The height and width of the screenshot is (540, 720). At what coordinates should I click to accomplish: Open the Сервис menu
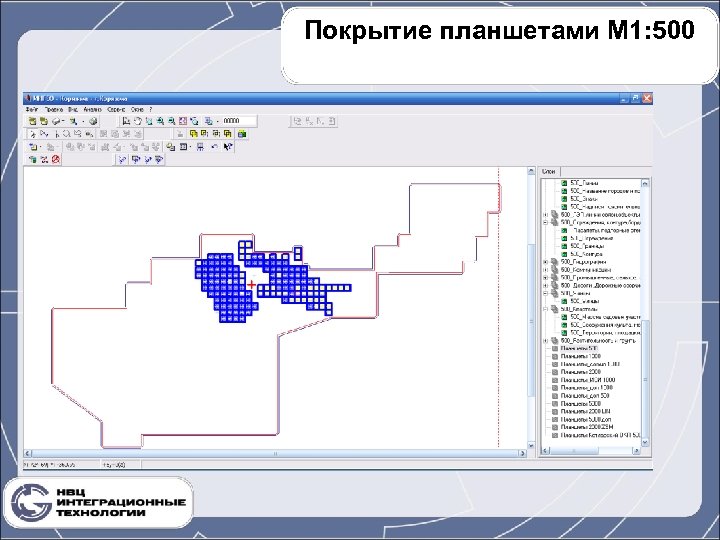116,110
